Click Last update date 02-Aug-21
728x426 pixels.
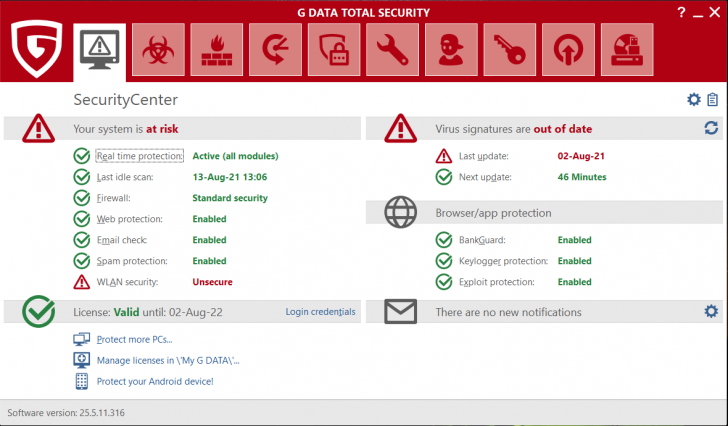[581, 156]
